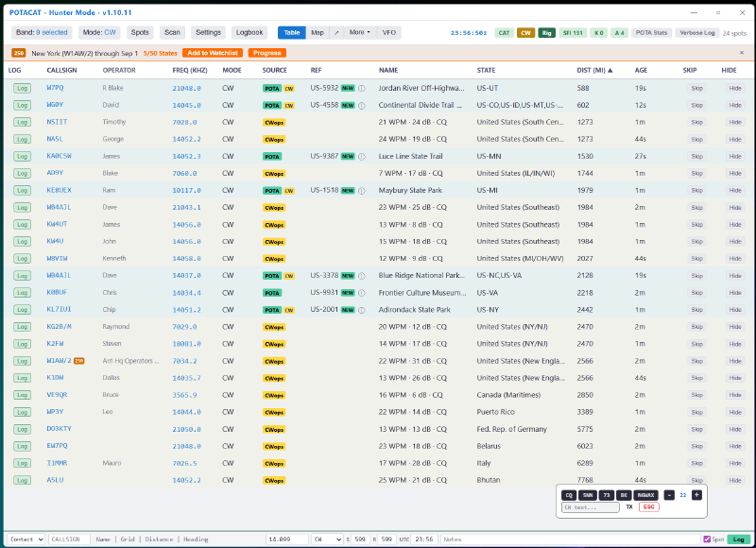Image resolution: width=756 pixels, height=548 pixels.
Task: Dismiss the W1AW/2 New York banner
Action: pyautogui.click(x=742, y=53)
